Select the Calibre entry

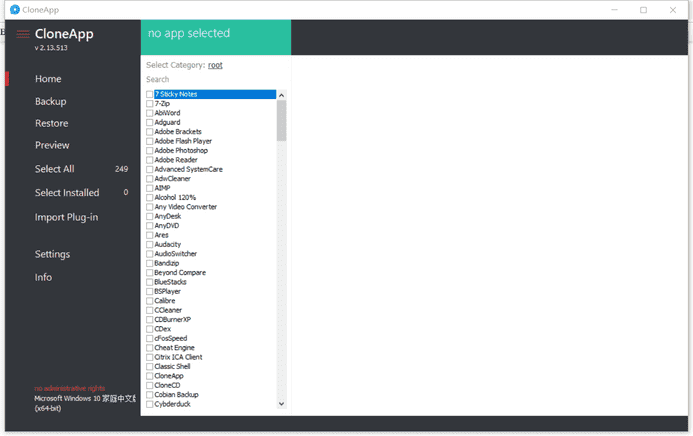(164, 301)
